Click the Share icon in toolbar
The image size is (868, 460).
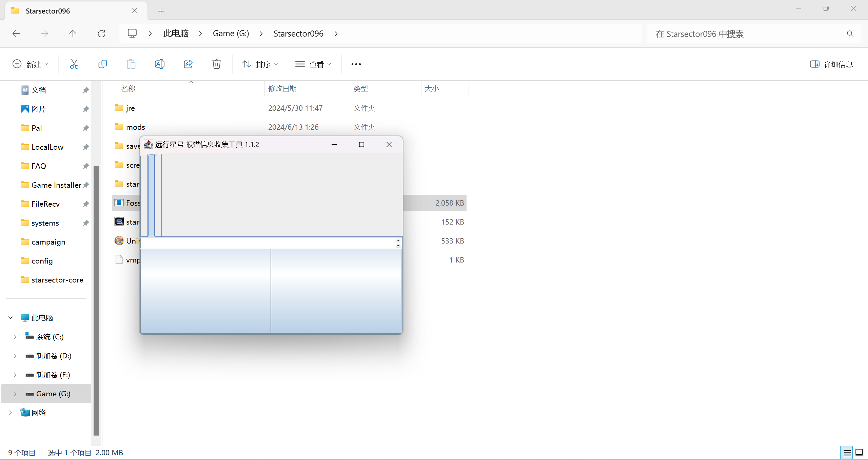tap(188, 64)
